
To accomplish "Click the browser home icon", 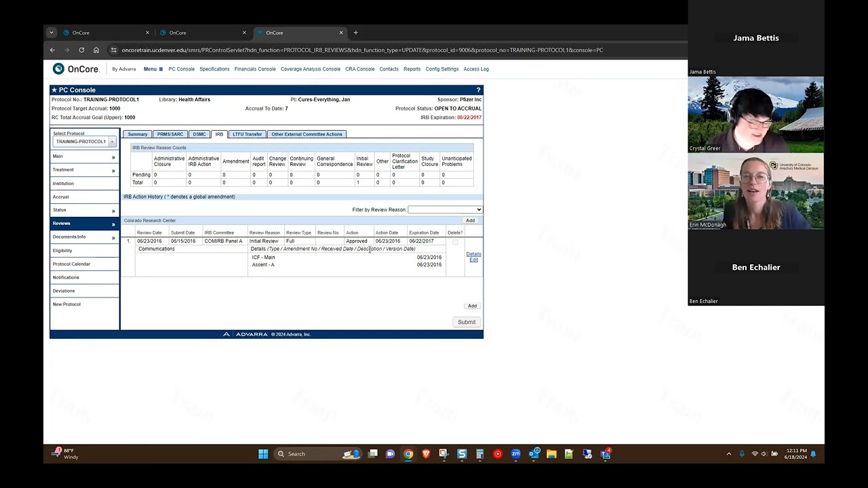I will tap(96, 50).
